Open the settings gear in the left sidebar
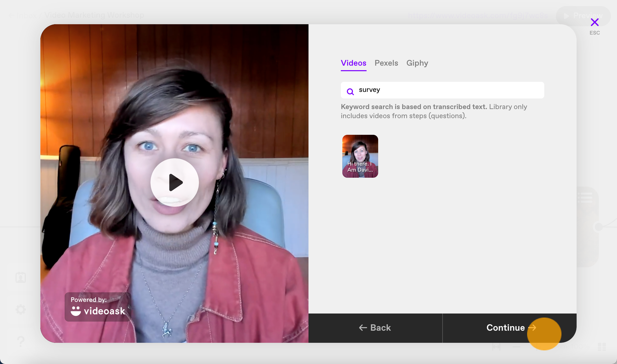Viewport: 617px width, 364px height. pyautogui.click(x=21, y=309)
